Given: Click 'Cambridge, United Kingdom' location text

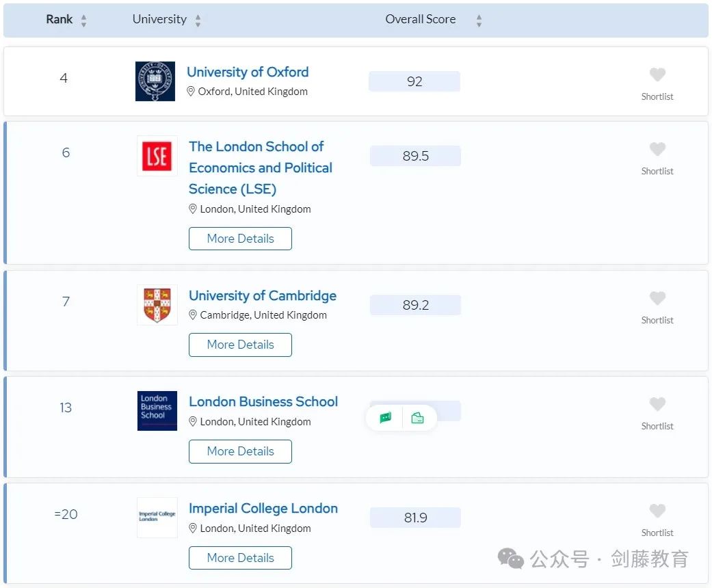Looking at the screenshot, I should click(263, 315).
